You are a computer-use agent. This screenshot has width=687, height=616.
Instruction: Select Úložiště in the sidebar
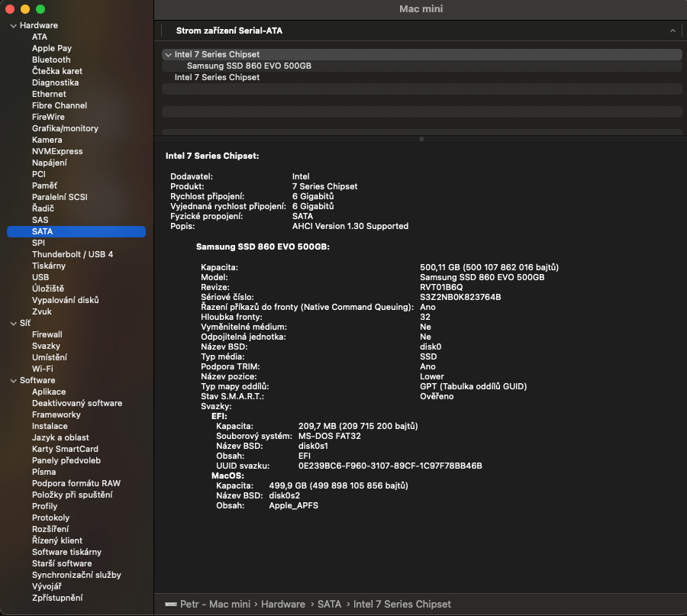[x=48, y=289]
